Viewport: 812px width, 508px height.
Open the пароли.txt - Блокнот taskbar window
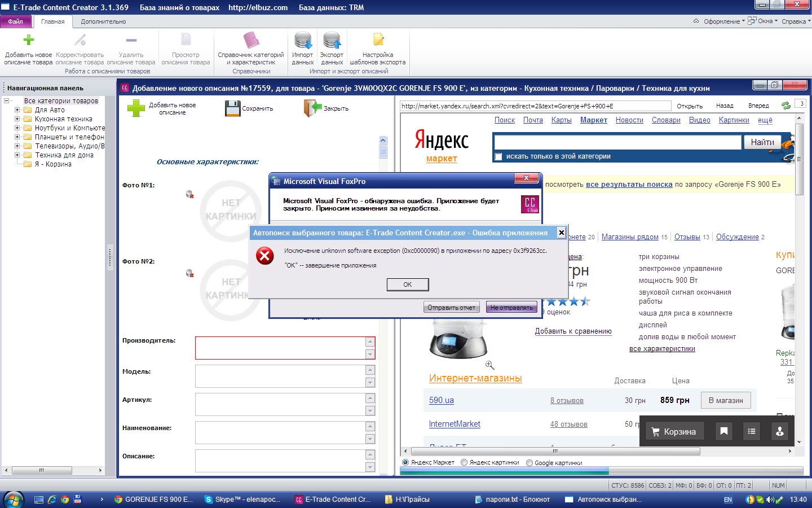coord(513,500)
